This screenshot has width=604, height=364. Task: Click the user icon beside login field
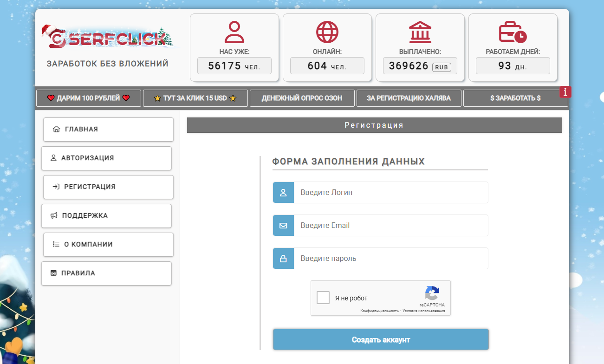[283, 192]
